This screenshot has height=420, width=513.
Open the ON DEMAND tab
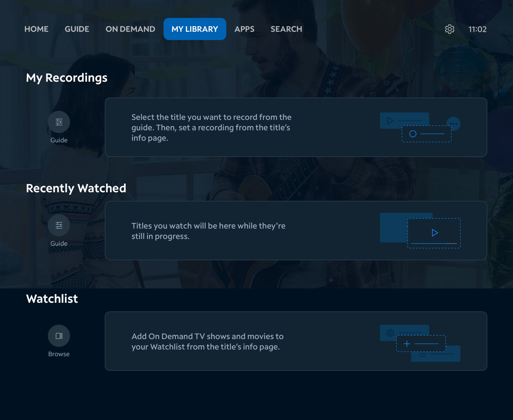coord(130,29)
